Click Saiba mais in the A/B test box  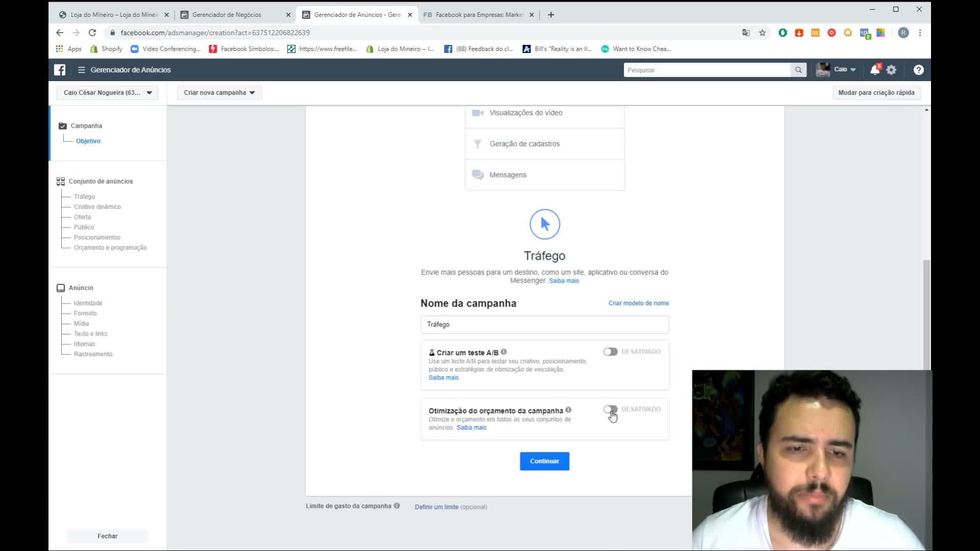click(444, 378)
